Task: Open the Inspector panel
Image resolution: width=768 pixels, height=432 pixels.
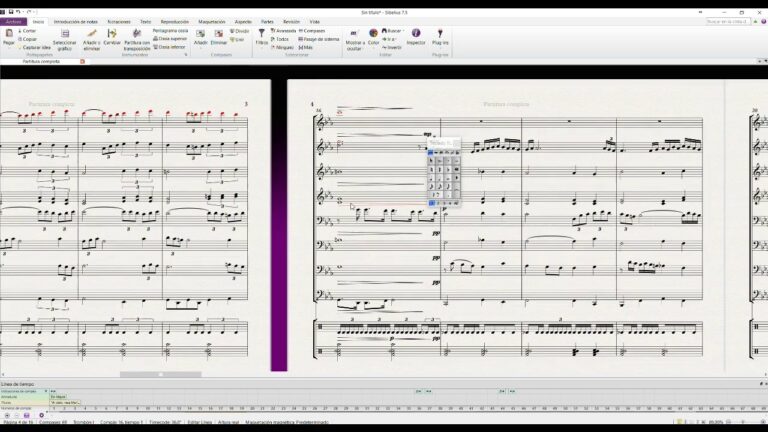Action: 416,37
